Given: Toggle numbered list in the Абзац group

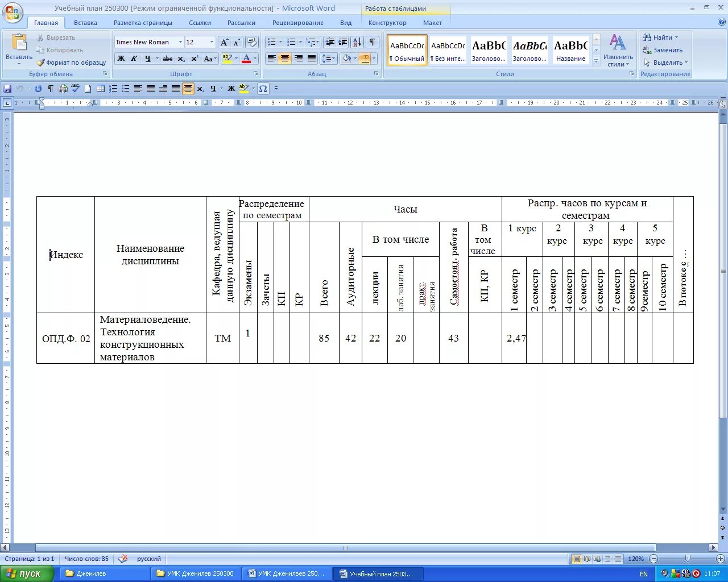Looking at the screenshot, I should pos(291,42).
